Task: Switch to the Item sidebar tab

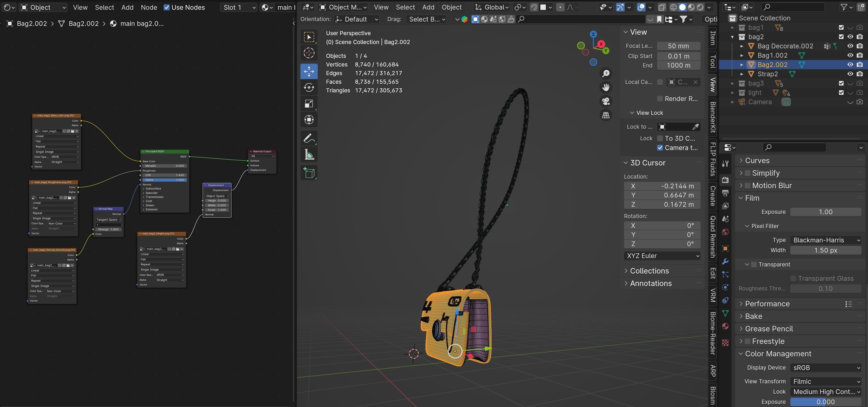Action: 712,38
